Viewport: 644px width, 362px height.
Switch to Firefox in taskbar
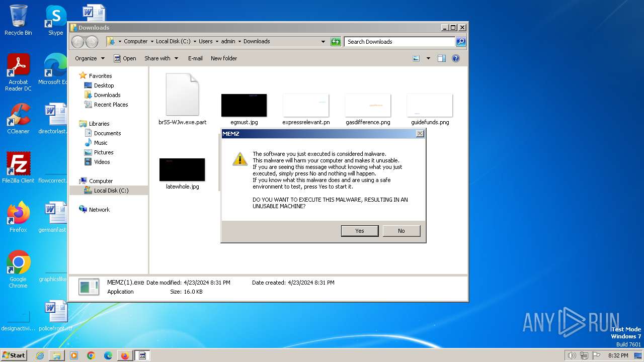[x=125, y=355]
